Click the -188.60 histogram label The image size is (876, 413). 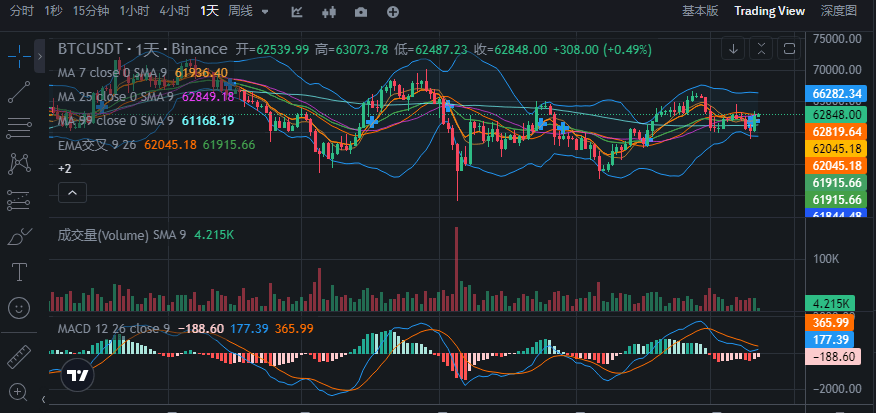tap(834, 357)
